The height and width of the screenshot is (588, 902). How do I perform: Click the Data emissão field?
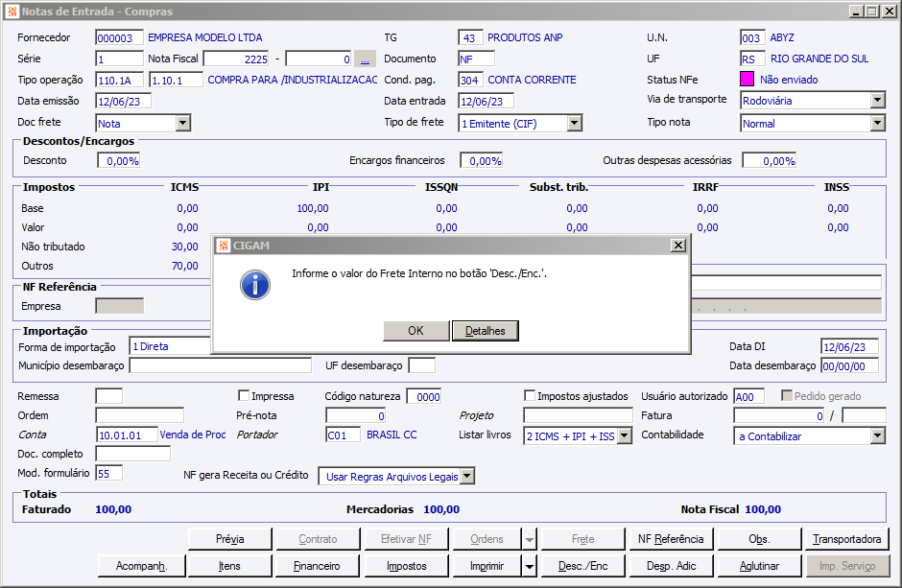click(x=123, y=101)
